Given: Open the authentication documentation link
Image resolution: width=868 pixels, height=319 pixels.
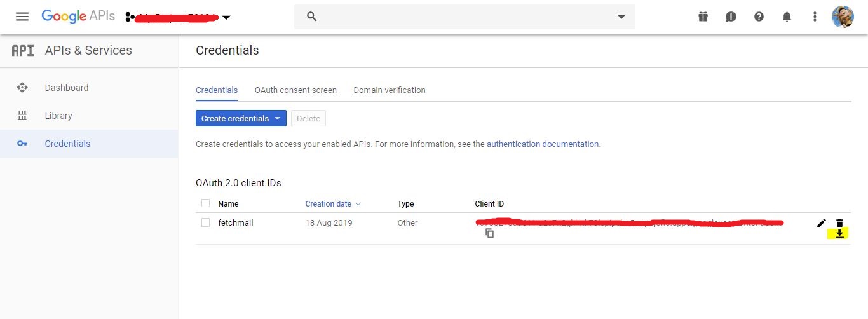Looking at the screenshot, I should pyautogui.click(x=543, y=144).
